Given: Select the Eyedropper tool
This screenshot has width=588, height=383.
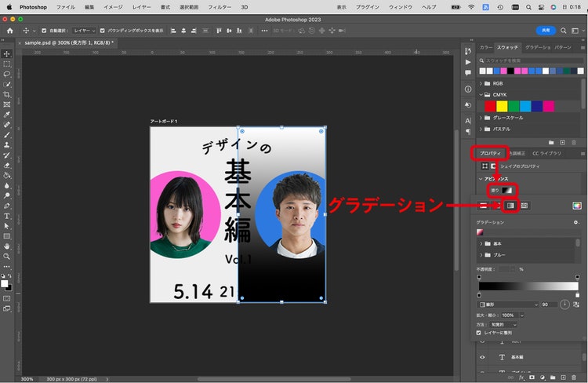Looking at the screenshot, I should [7, 115].
